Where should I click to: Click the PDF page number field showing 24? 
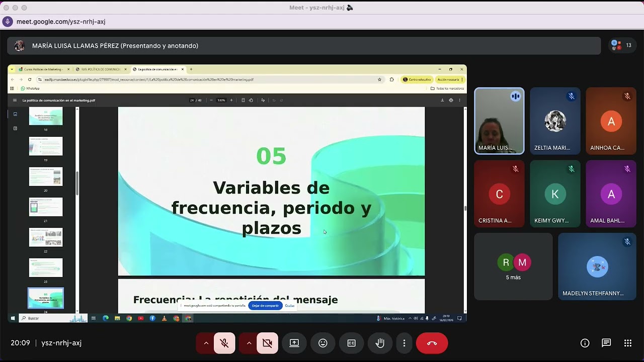point(192,100)
